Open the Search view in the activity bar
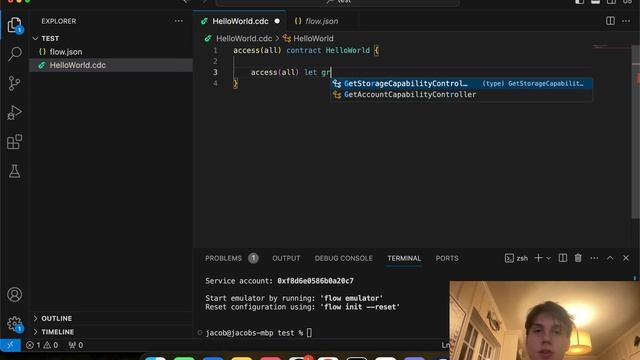Viewport: 640px width, 360px height. (14, 54)
